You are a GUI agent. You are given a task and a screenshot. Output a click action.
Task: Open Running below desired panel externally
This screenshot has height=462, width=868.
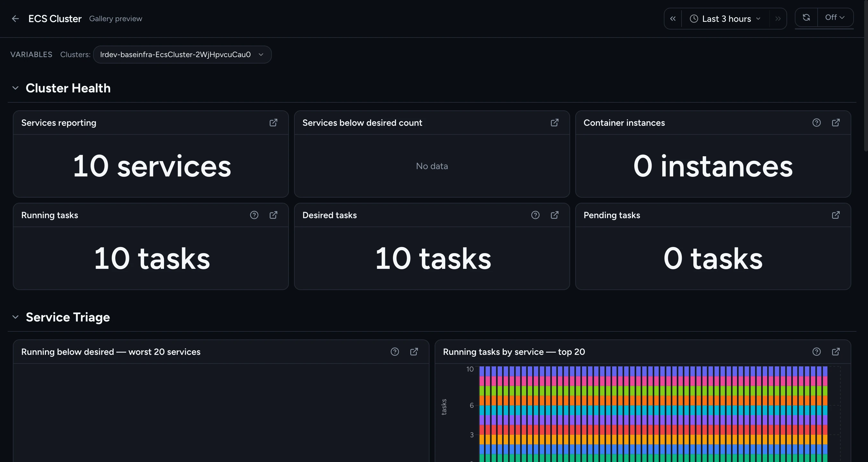coord(414,352)
